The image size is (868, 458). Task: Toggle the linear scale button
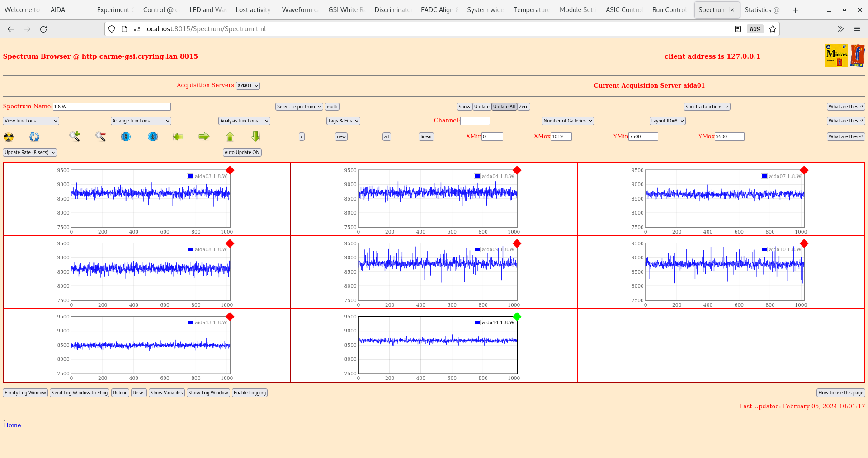tap(426, 137)
